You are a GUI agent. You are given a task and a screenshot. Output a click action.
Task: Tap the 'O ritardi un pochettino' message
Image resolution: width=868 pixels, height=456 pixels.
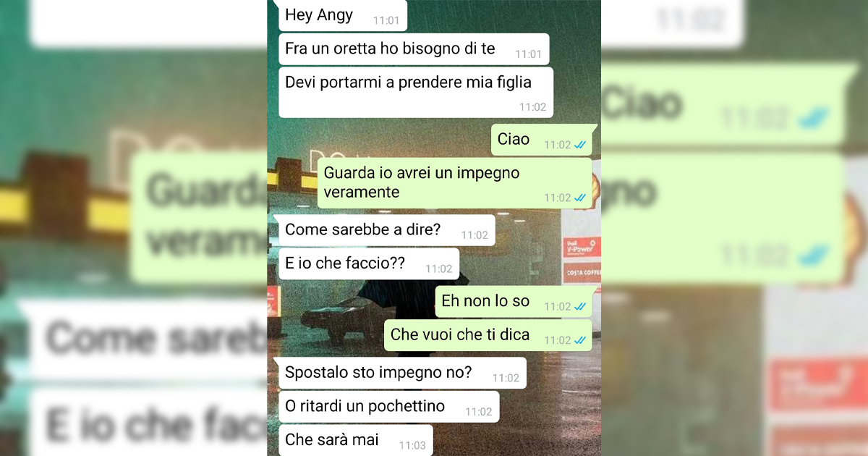click(389, 407)
